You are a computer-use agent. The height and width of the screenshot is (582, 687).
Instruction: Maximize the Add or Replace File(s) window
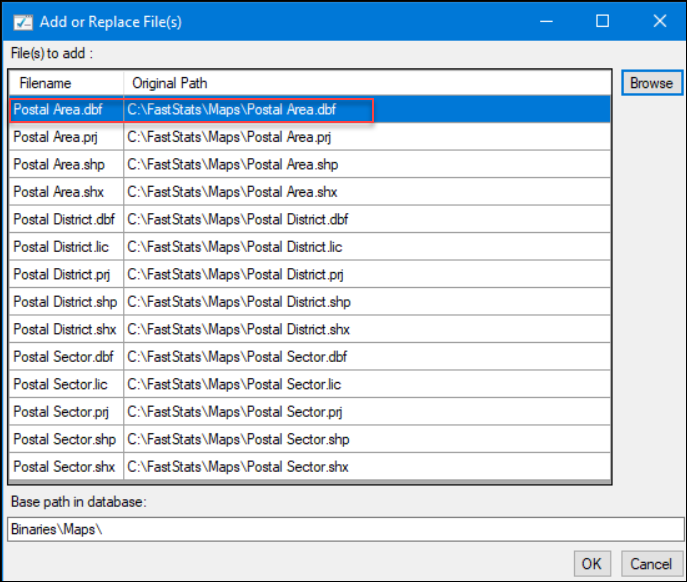click(x=602, y=21)
